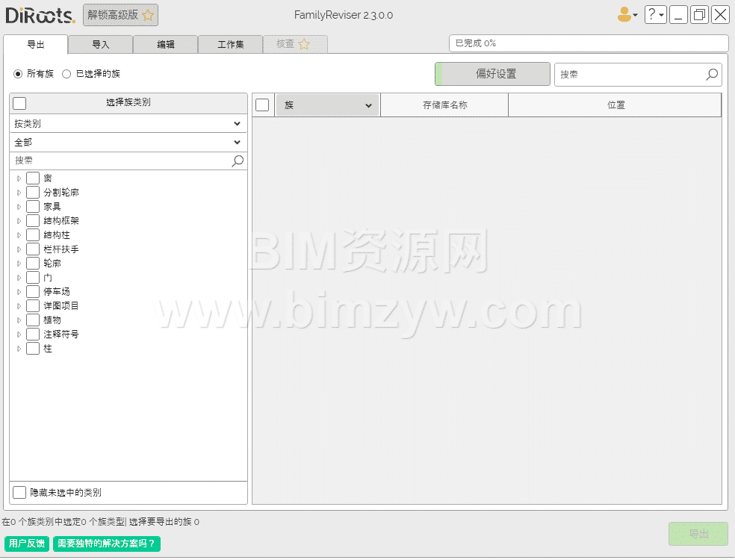Toggle the select-all checkbox in table header
The height and width of the screenshot is (560, 735).
pos(262,105)
